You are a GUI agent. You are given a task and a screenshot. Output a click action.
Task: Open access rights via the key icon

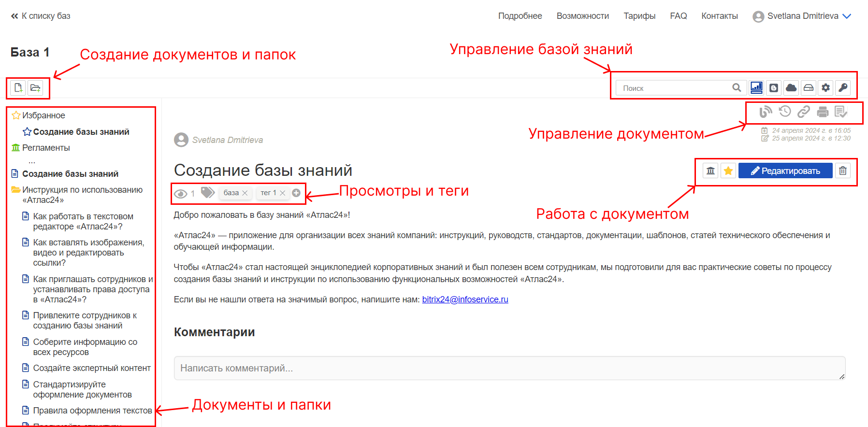point(843,87)
